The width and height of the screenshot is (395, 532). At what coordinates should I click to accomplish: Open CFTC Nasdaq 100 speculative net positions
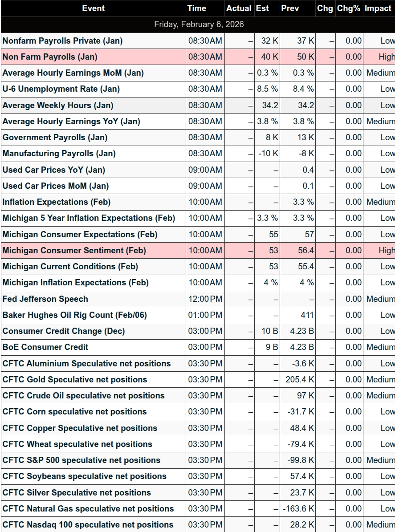[x=88, y=525]
